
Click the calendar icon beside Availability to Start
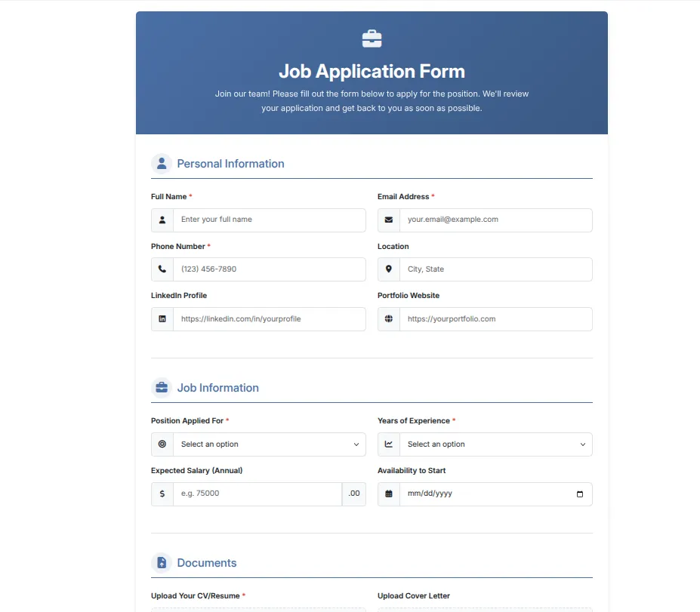[388, 494]
